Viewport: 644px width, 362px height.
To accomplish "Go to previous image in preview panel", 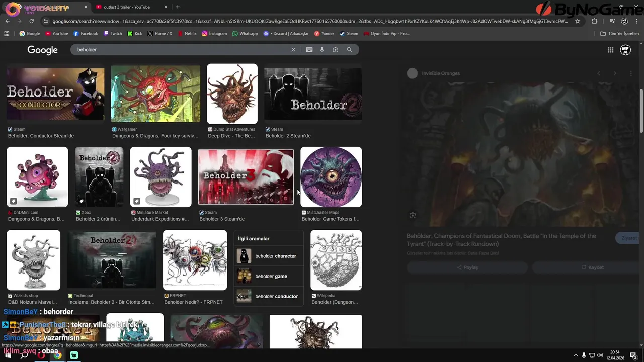I will [598, 73].
